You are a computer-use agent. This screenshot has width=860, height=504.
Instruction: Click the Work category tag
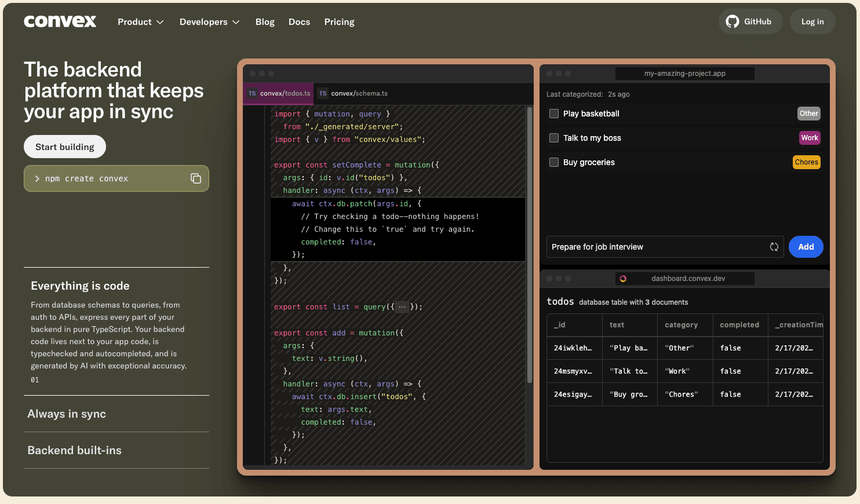[809, 138]
